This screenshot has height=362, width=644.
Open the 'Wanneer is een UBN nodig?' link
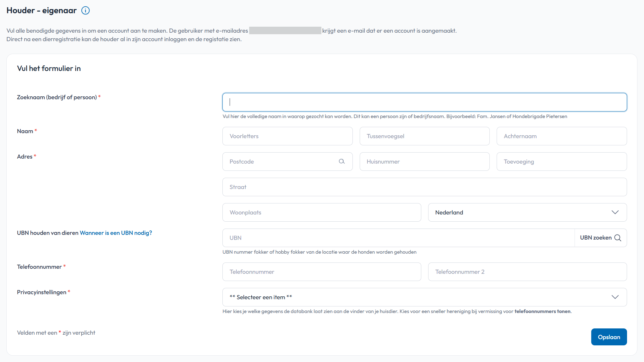click(116, 233)
